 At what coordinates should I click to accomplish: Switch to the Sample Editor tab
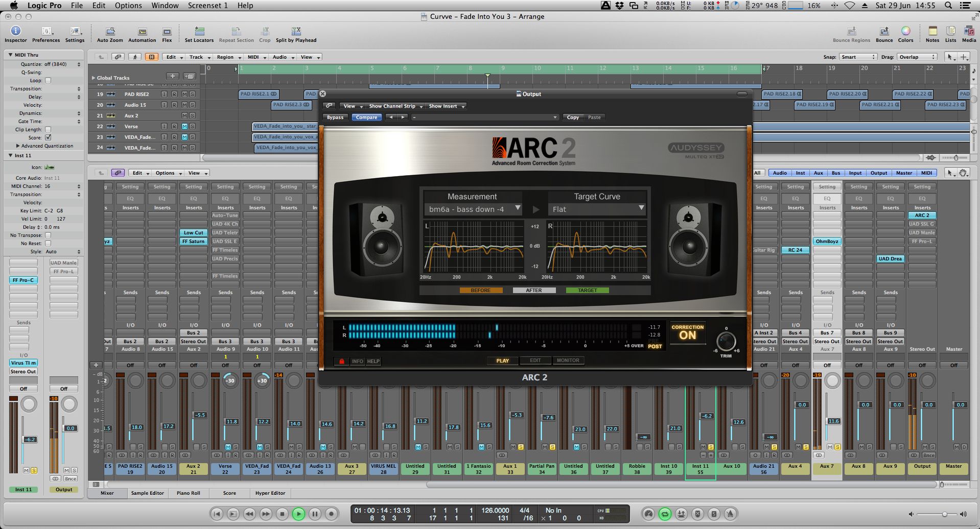coord(147,493)
